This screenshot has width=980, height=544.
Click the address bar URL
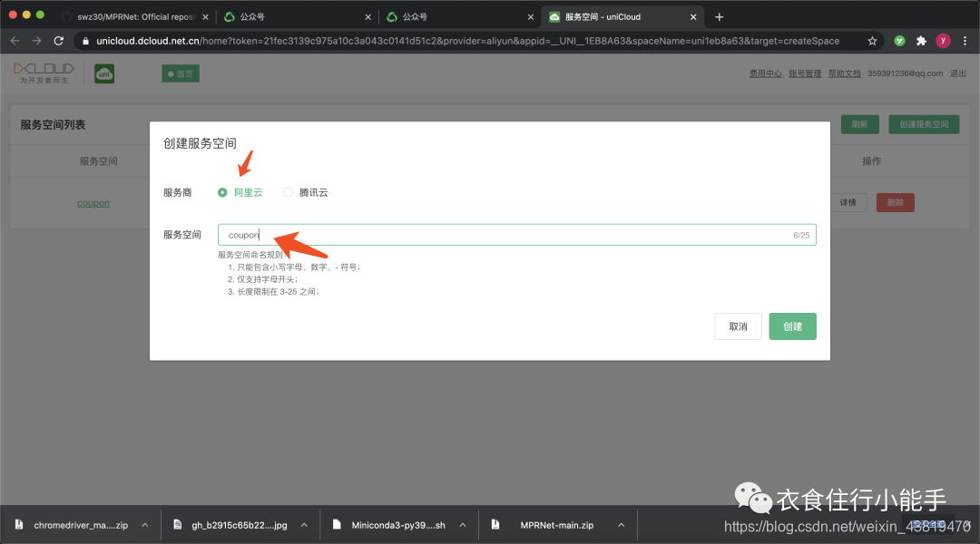click(x=467, y=41)
